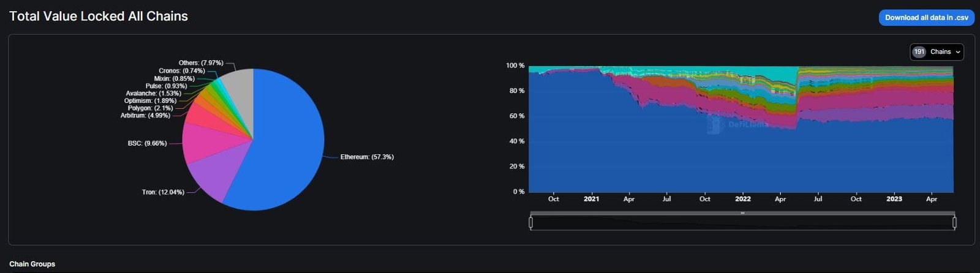
Task: Click the chevron arrow beside Chains
Action: [x=957, y=52]
